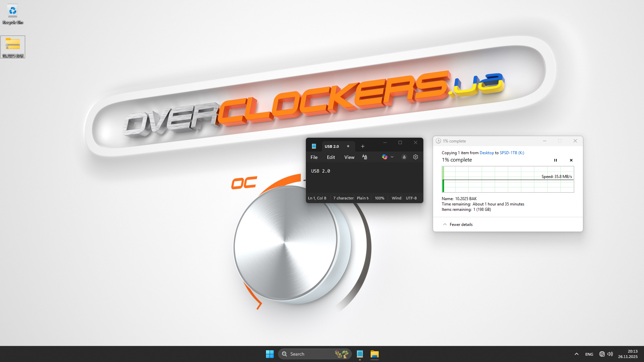Click the SPSD-1TB (K:) destination link

click(512, 153)
